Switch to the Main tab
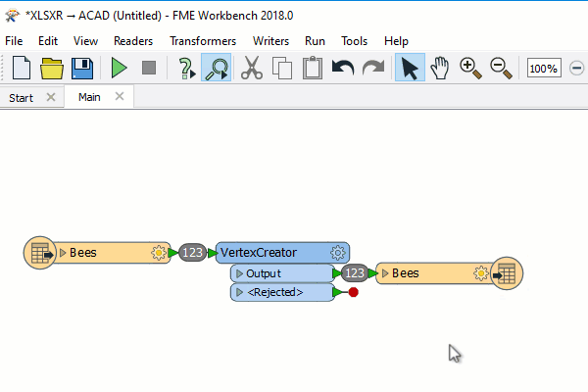This screenshot has height=392, width=588. [x=89, y=97]
